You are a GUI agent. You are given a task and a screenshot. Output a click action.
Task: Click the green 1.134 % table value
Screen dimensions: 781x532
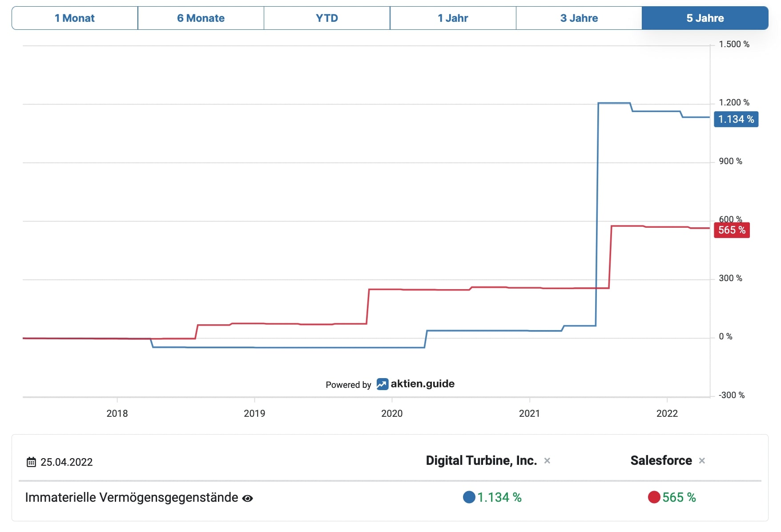pos(499,497)
